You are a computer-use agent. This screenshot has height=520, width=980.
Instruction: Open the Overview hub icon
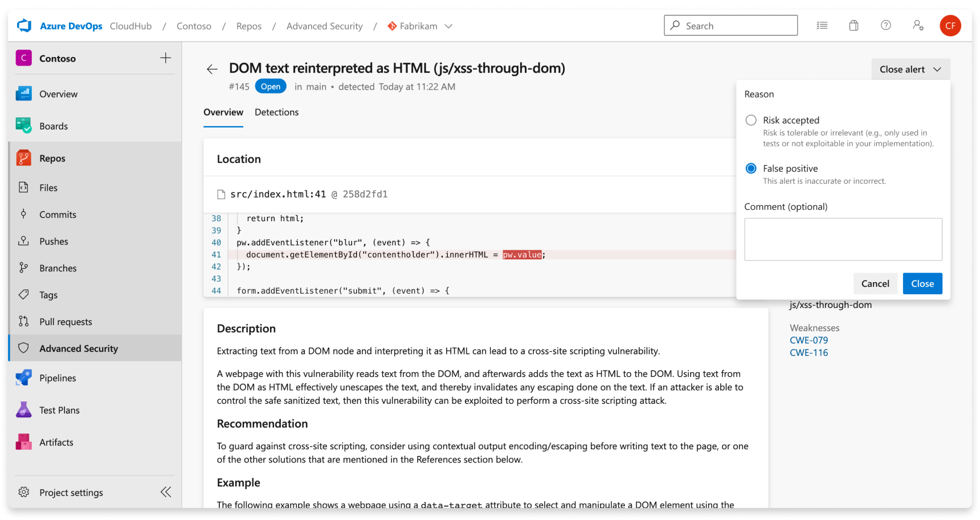click(x=24, y=94)
